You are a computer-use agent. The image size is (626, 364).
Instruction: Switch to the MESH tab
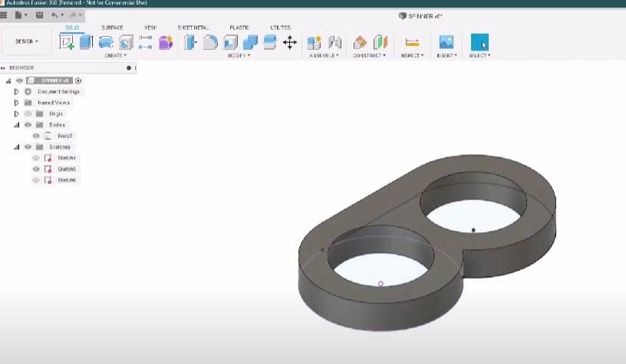coord(150,28)
